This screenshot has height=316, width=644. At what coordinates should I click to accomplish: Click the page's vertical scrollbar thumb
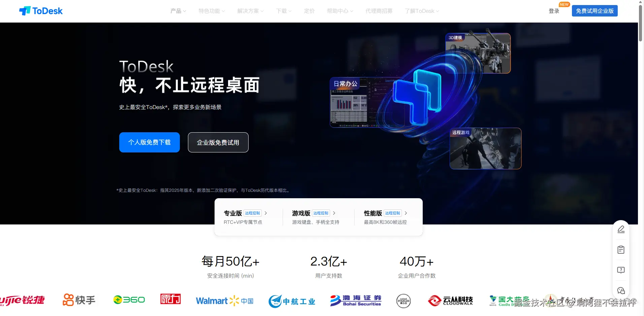tap(641, 23)
